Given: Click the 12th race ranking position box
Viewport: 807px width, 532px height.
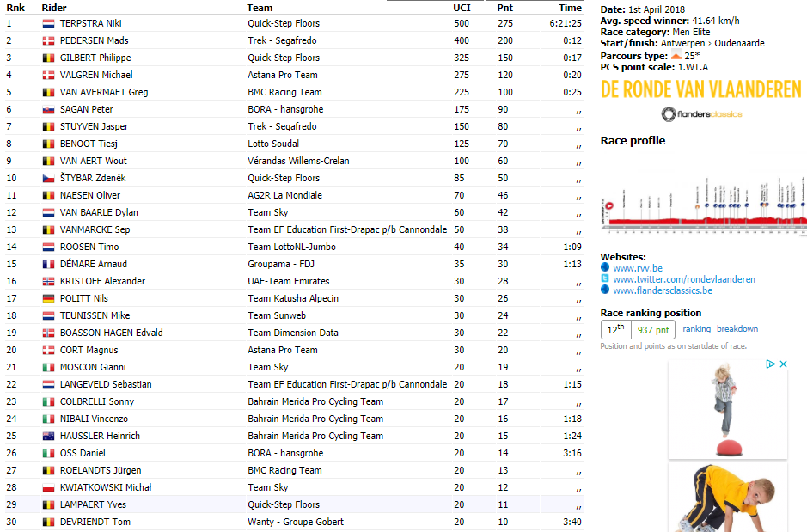Looking at the screenshot, I should [616, 329].
